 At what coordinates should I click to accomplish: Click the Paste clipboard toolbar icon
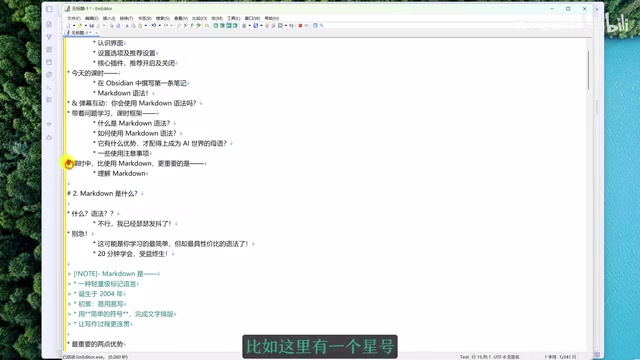point(140,25)
